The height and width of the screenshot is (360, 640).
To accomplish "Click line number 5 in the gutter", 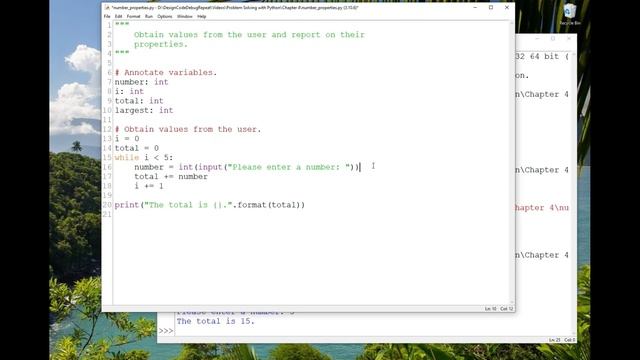I will pyautogui.click(x=109, y=63).
